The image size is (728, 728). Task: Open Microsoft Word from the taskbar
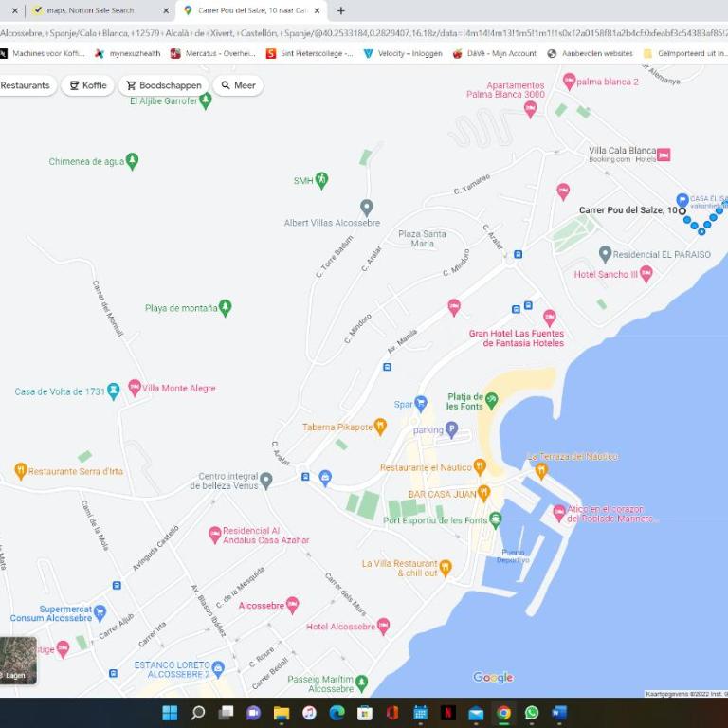coord(559,713)
